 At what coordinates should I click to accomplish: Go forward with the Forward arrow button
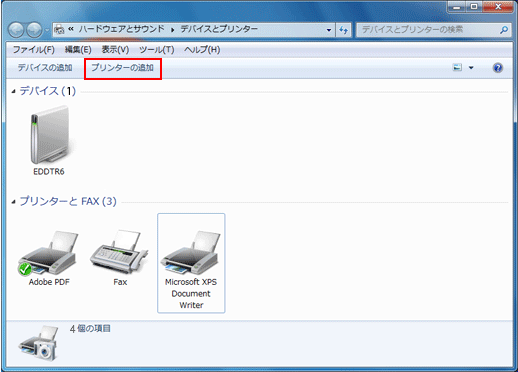pyautogui.click(x=34, y=30)
